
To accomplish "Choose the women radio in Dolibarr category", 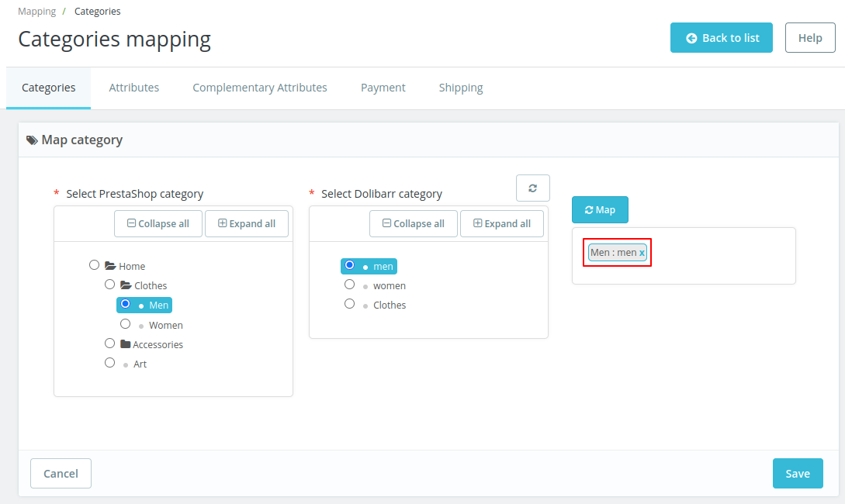I will point(350,285).
